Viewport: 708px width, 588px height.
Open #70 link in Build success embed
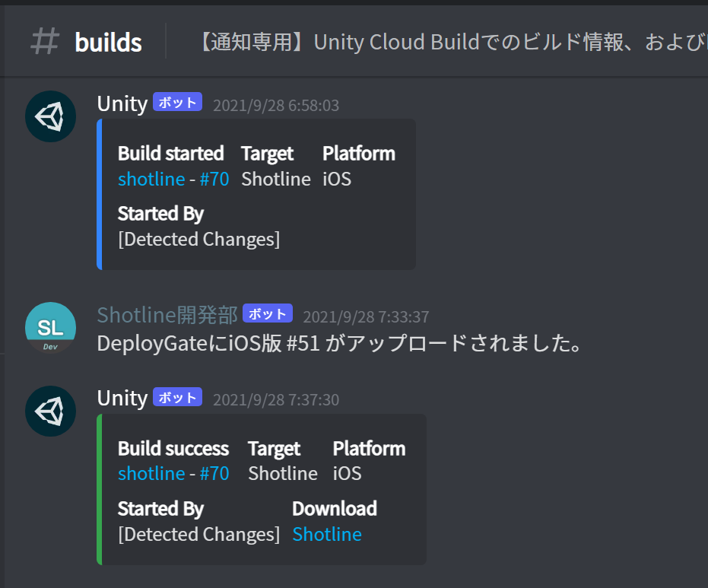pos(214,474)
